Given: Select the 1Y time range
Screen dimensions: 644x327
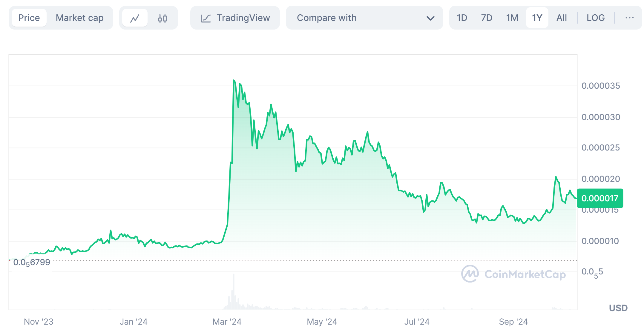Looking at the screenshot, I should [537, 18].
